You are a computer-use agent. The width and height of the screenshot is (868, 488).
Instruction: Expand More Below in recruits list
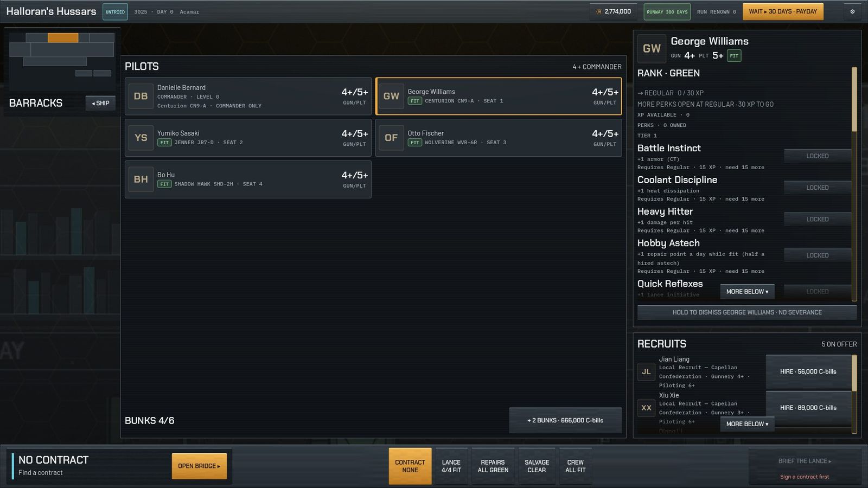(747, 424)
